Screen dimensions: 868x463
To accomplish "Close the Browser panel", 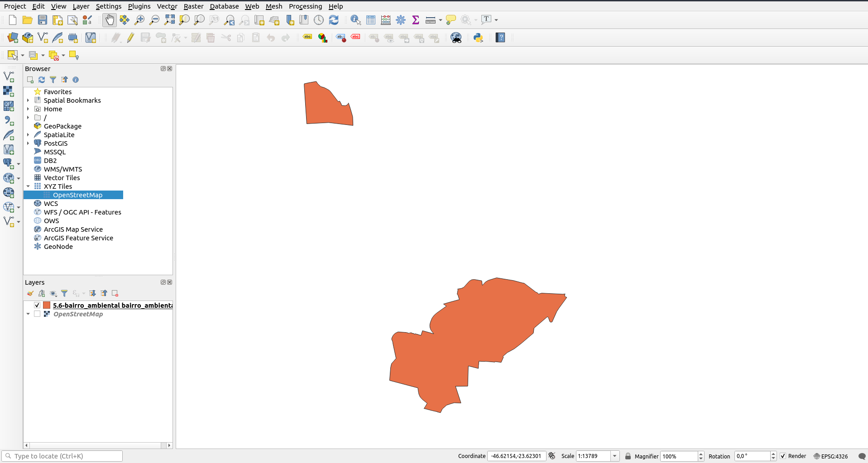I will [x=170, y=69].
